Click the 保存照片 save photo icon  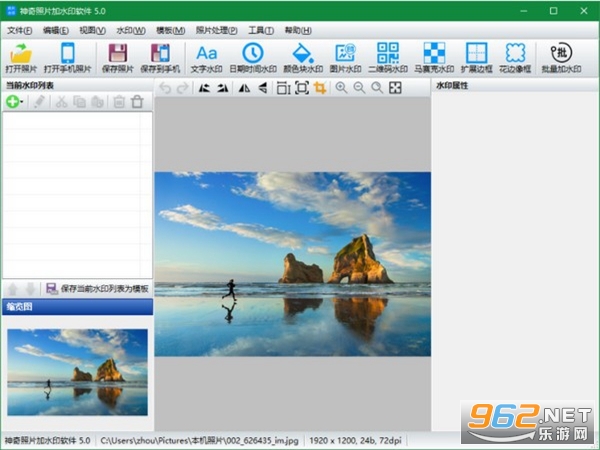pyautogui.click(x=117, y=58)
